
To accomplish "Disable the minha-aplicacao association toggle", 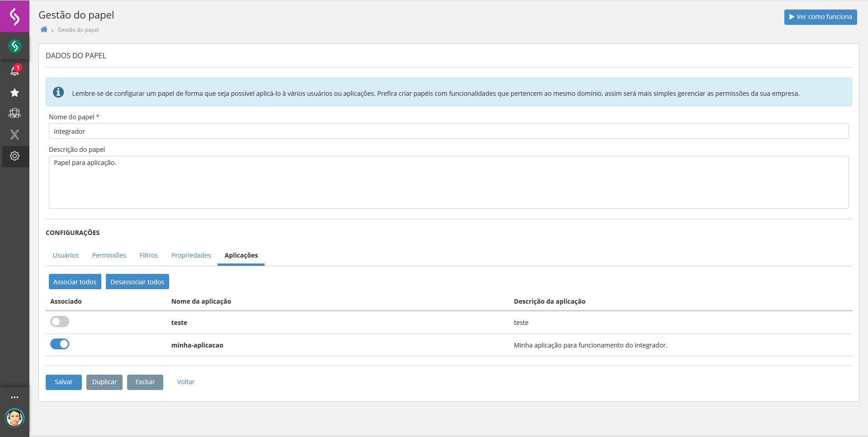I will coord(59,343).
